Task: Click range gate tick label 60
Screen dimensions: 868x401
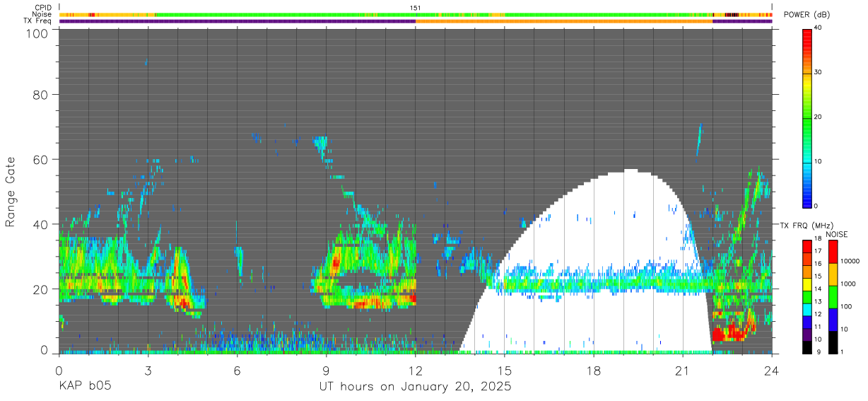Action: [x=41, y=159]
